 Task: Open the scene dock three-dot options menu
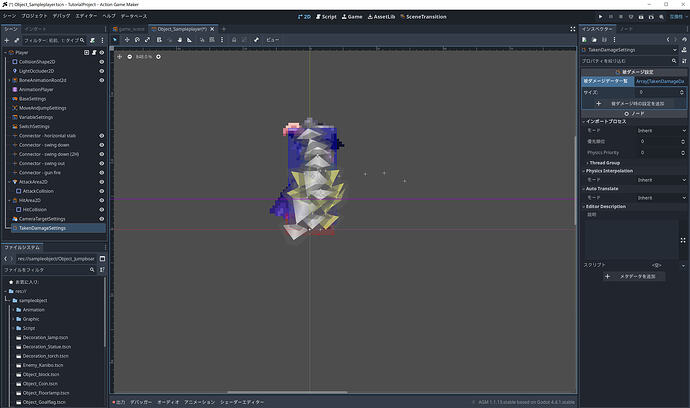[x=103, y=40]
